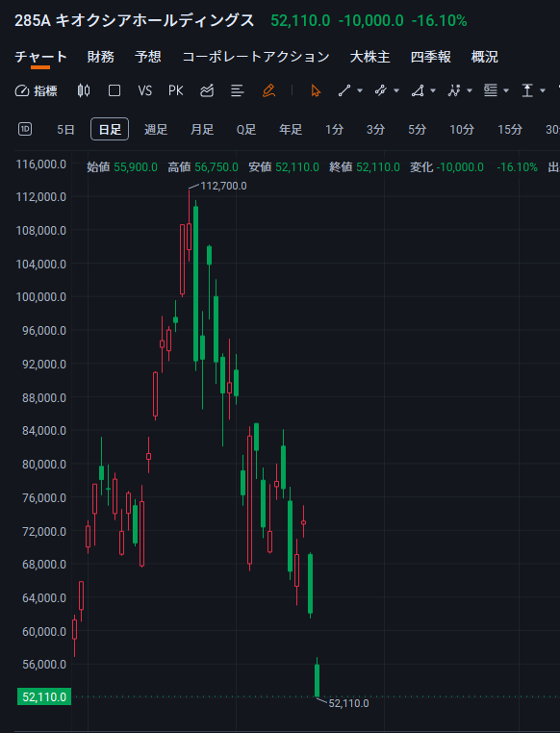Select the vertical measure range tool

pyautogui.click(x=527, y=90)
